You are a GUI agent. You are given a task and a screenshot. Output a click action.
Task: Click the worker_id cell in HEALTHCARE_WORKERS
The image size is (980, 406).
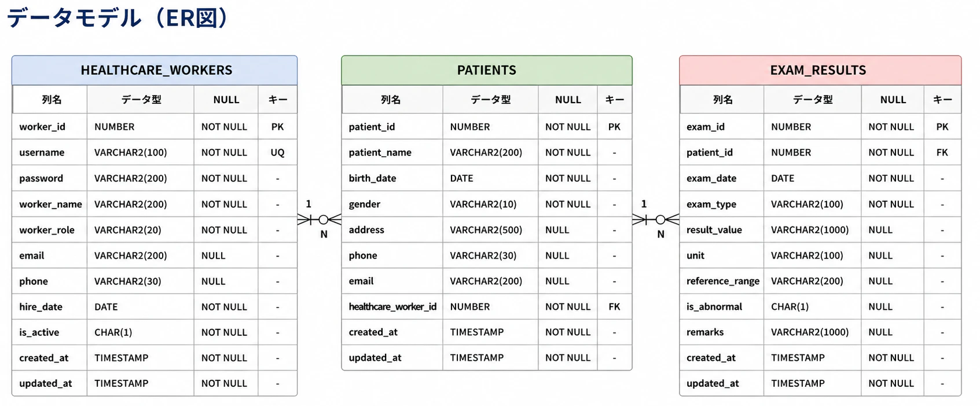click(50, 127)
